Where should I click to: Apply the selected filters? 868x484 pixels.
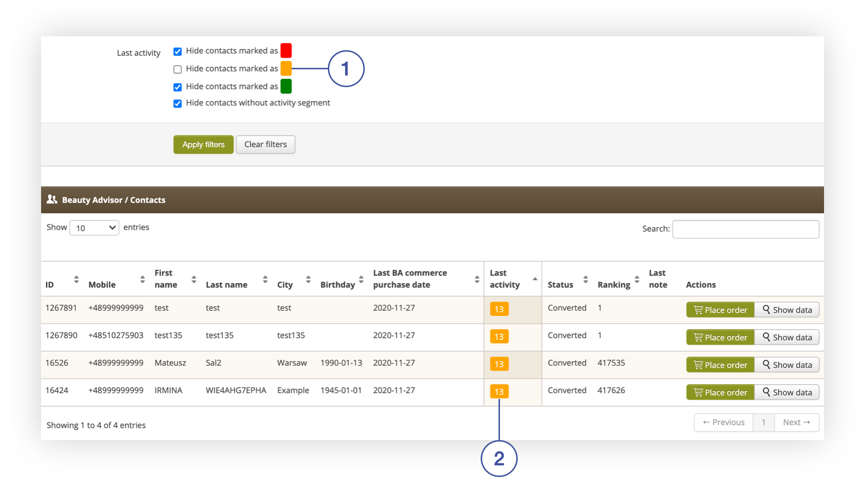point(203,144)
